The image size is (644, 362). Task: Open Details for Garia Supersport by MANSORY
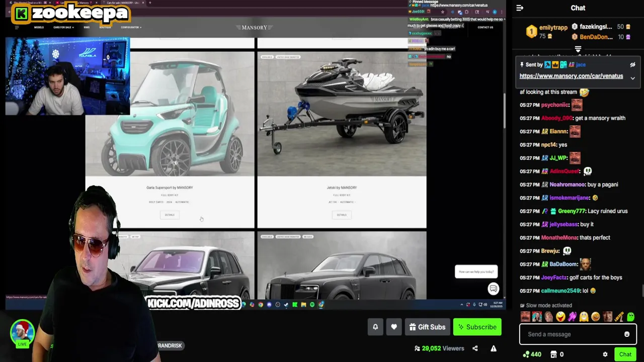(170, 215)
